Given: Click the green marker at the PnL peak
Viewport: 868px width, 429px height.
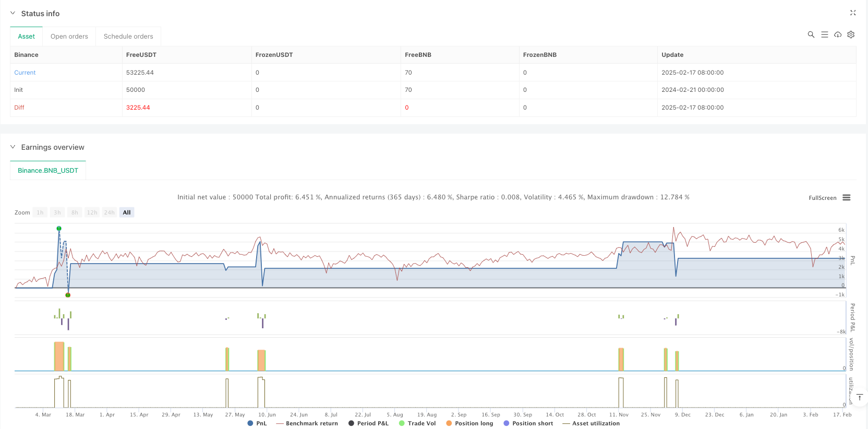Looking at the screenshot, I should coord(59,229).
